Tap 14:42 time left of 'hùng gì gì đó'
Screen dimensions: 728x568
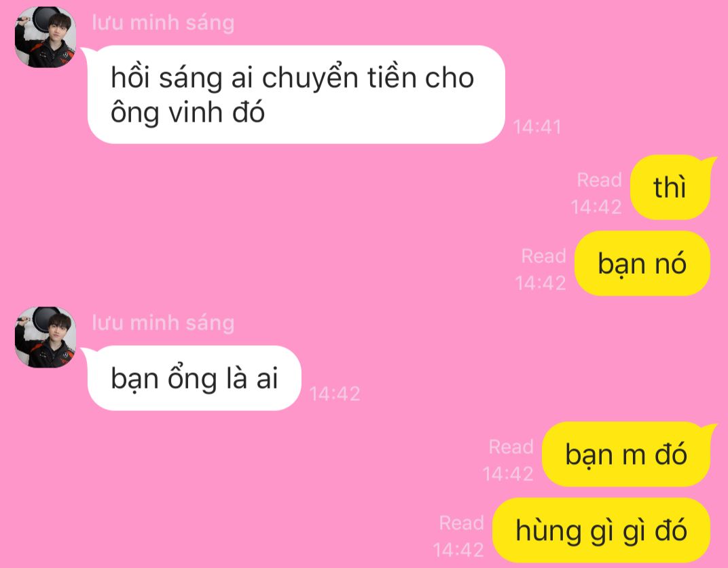tap(458, 550)
